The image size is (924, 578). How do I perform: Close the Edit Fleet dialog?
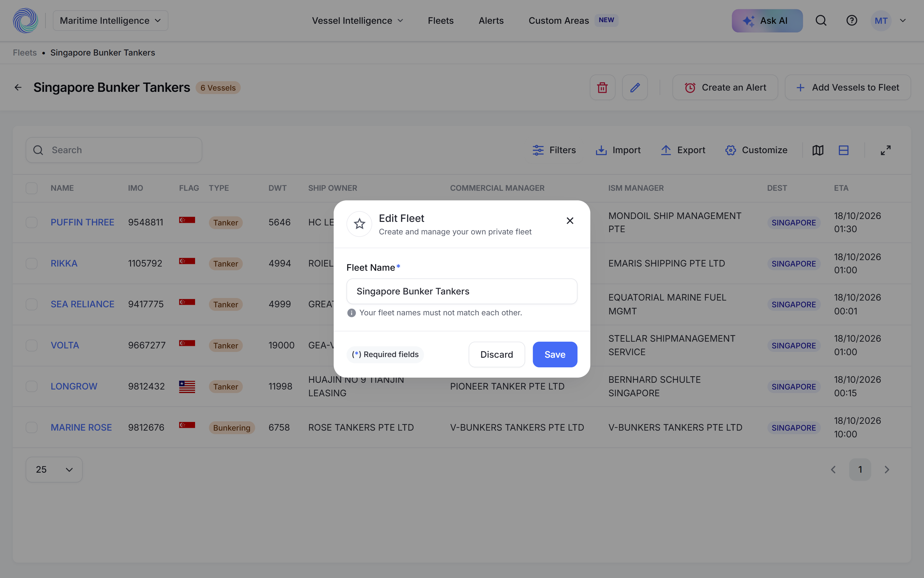570,221
